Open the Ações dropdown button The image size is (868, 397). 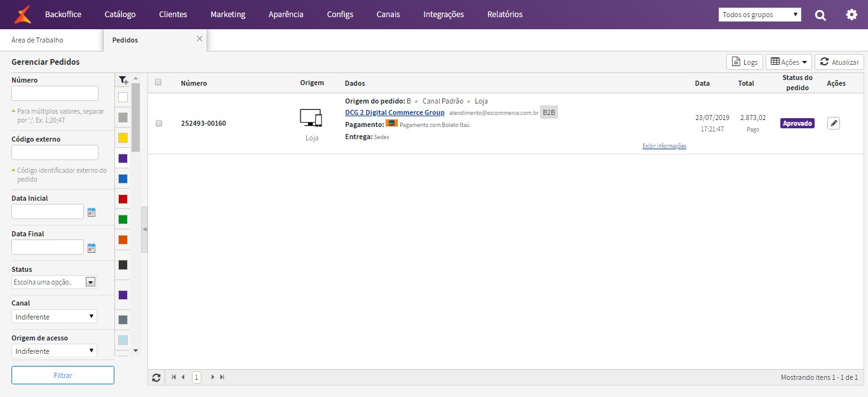[x=789, y=62]
